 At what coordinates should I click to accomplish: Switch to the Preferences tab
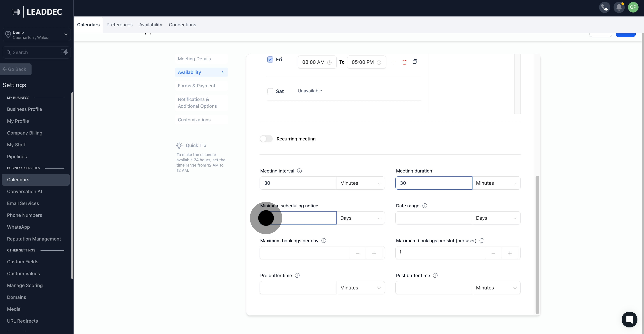point(119,25)
